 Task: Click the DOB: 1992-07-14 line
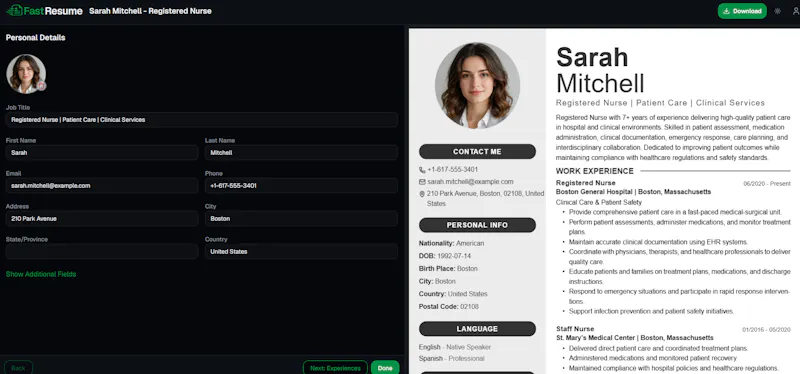click(x=445, y=256)
